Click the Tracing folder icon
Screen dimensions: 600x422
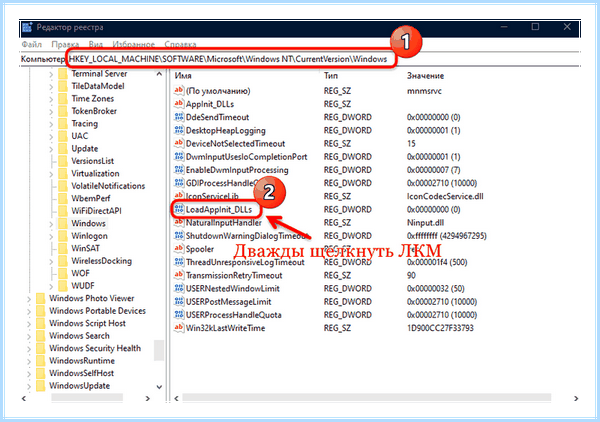pyautogui.click(x=63, y=124)
